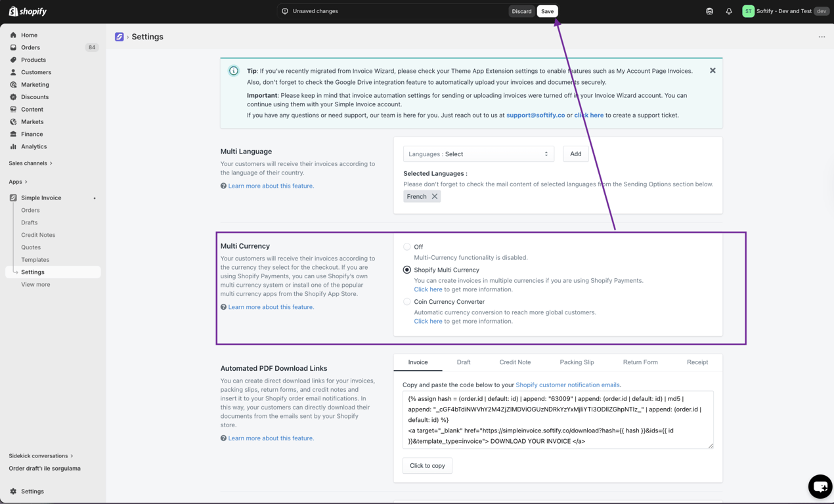The image size is (834, 504).
Task: Expand Sales channels section
Action: [30, 163]
